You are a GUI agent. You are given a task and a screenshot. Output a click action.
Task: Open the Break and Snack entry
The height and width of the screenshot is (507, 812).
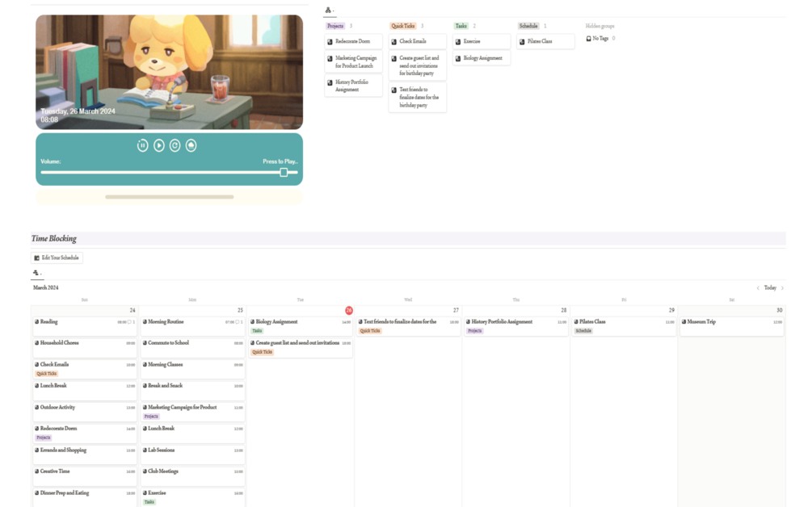(192, 391)
